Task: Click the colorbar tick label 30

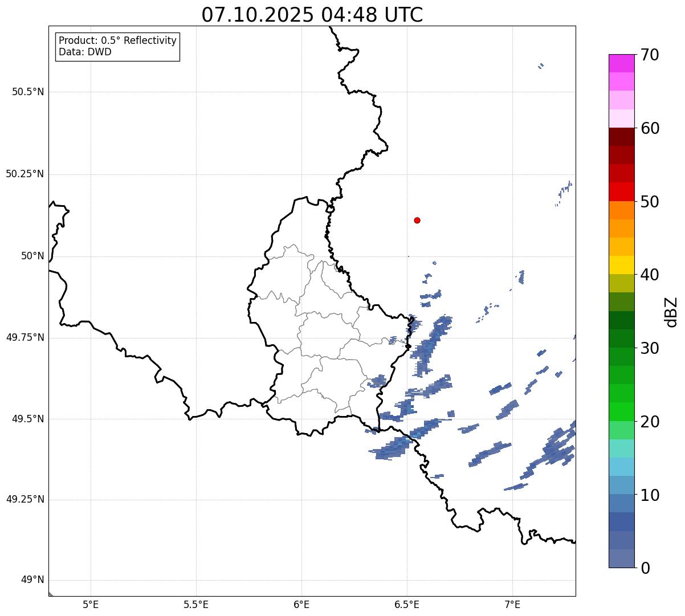Action: point(650,348)
